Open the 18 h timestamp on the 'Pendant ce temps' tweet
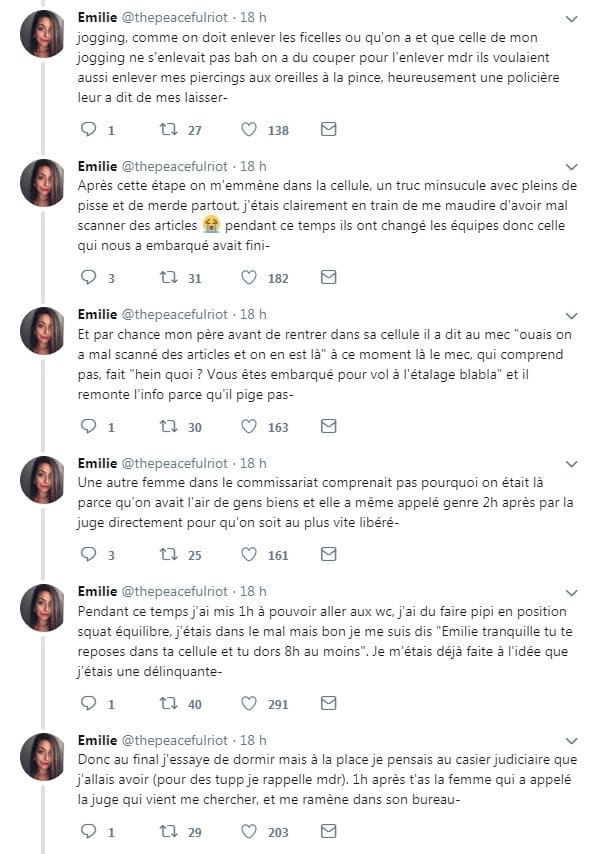 [254, 591]
